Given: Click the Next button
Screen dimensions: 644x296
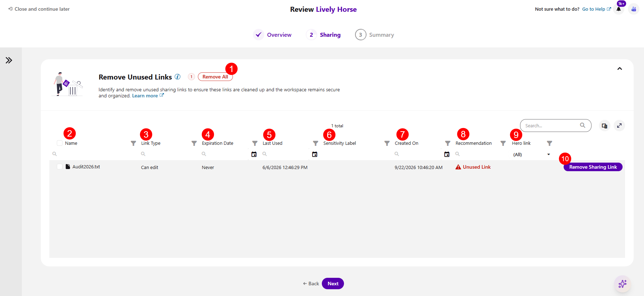Looking at the screenshot, I should 333,284.
